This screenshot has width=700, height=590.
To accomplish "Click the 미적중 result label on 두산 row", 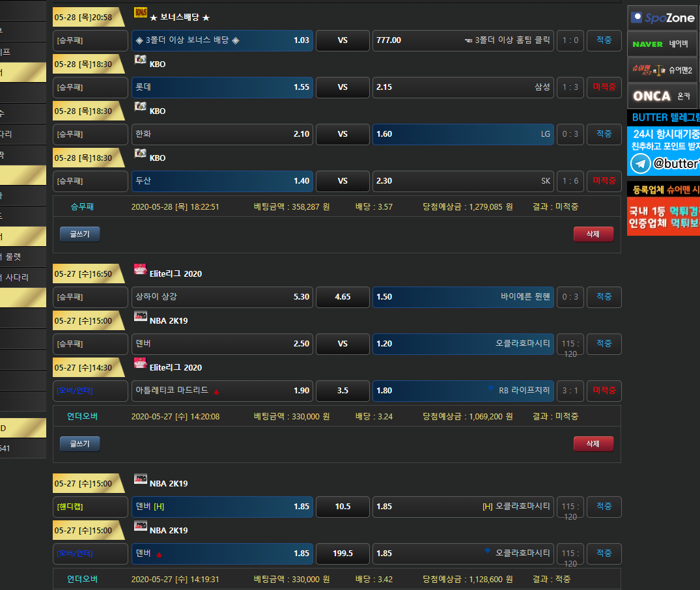I will [604, 181].
